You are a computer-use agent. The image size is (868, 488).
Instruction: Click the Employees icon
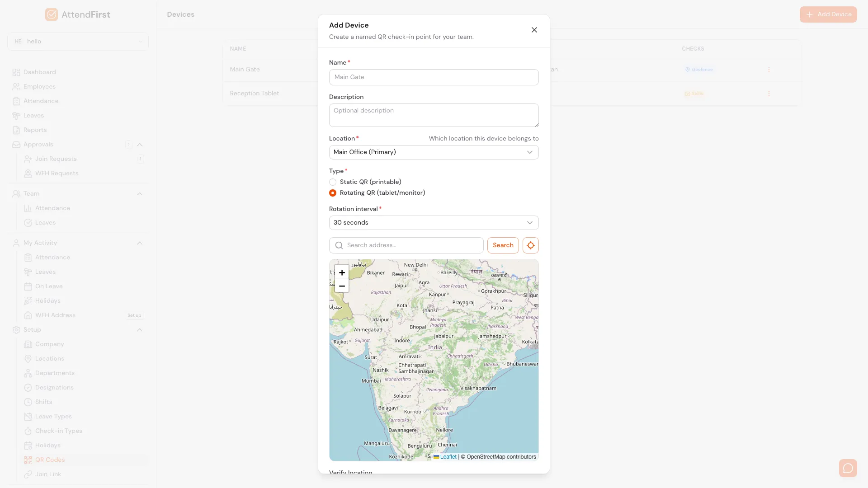click(16, 87)
